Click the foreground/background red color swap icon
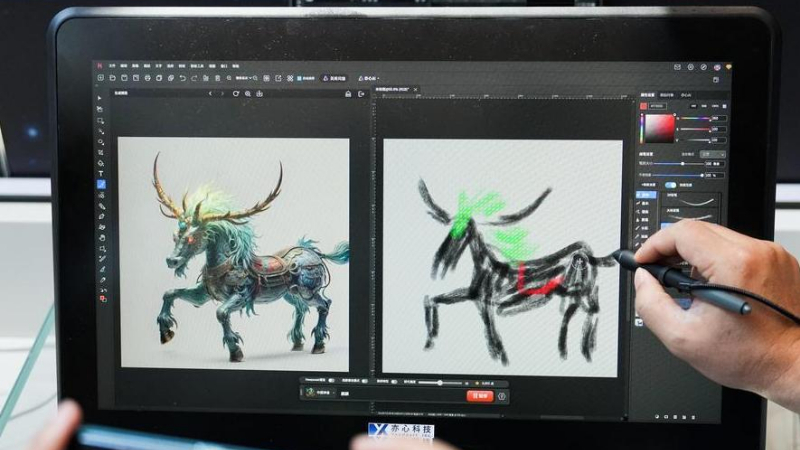The width and height of the screenshot is (800, 450). 101,297
